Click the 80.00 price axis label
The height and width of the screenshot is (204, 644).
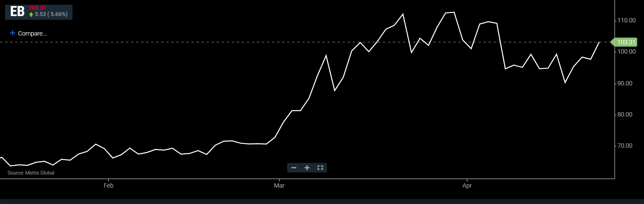[625, 115]
